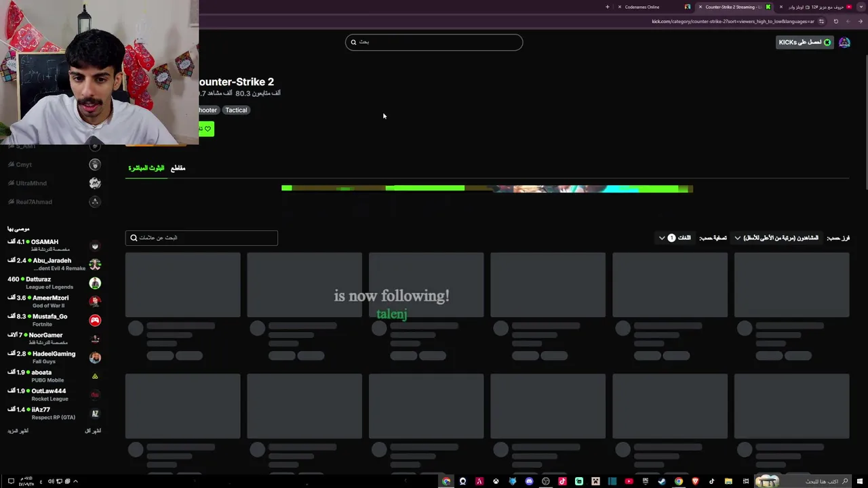The image size is (868, 488).
Task: Open iiAz77 channel avatar
Action: pyautogui.click(x=95, y=413)
